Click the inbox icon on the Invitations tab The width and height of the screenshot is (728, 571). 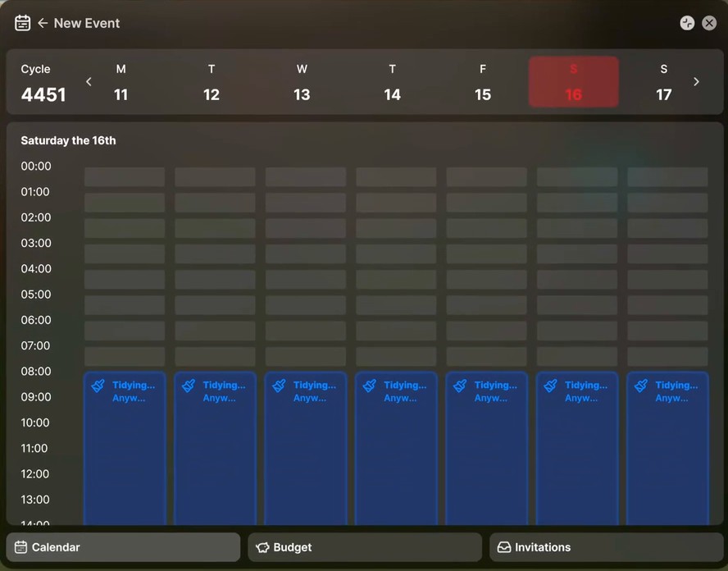pos(503,547)
